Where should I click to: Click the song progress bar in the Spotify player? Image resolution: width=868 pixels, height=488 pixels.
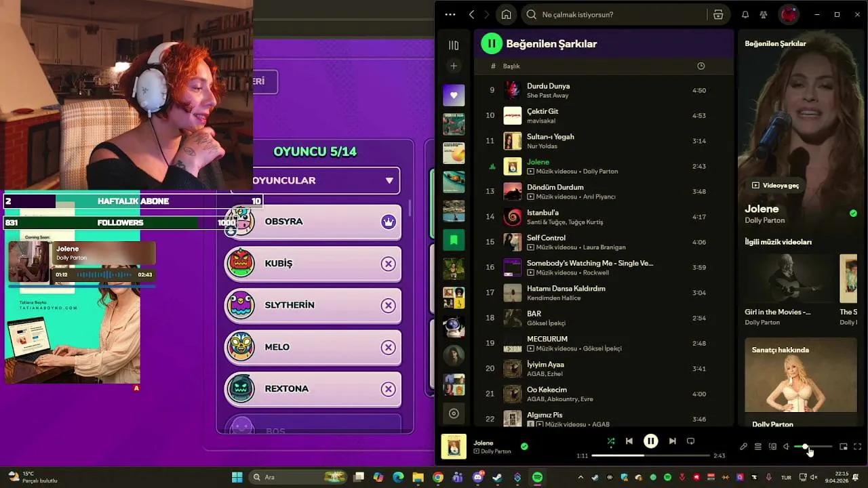pyautogui.click(x=650, y=455)
